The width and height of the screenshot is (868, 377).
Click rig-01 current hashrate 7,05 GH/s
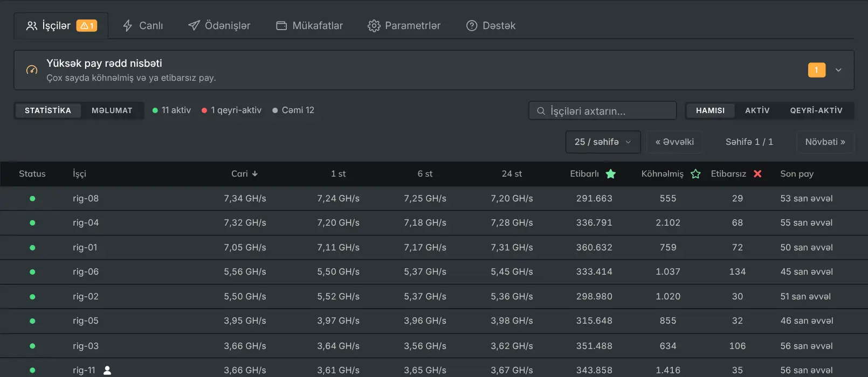[x=245, y=248]
